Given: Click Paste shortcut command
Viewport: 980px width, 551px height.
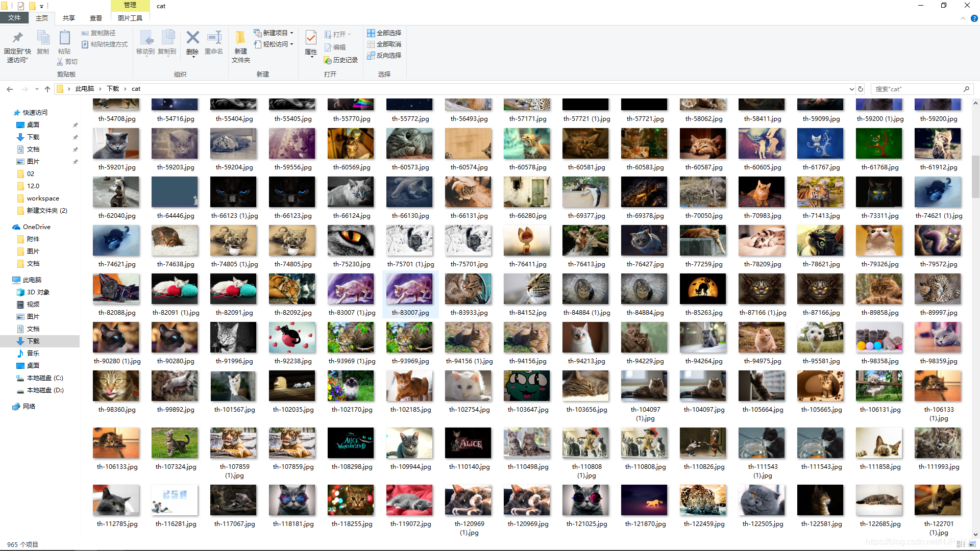Looking at the screenshot, I should (104, 44).
